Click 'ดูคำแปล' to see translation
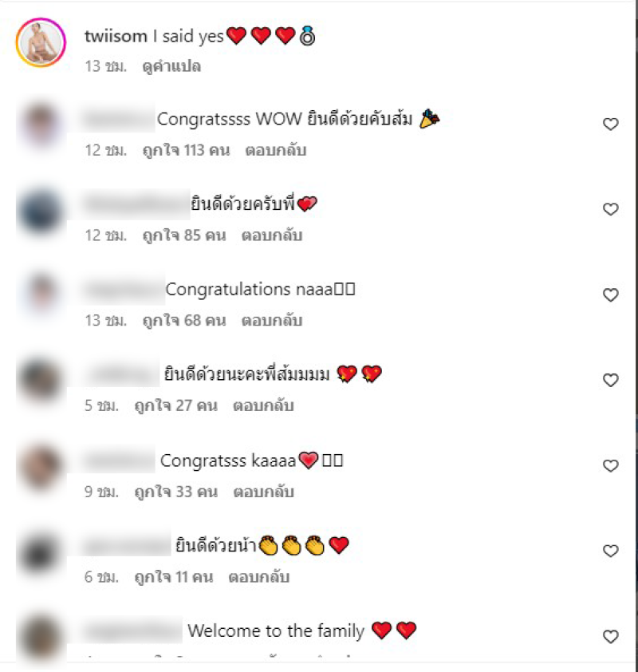Screen dimensions: 638x672 click(x=171, y=66)
